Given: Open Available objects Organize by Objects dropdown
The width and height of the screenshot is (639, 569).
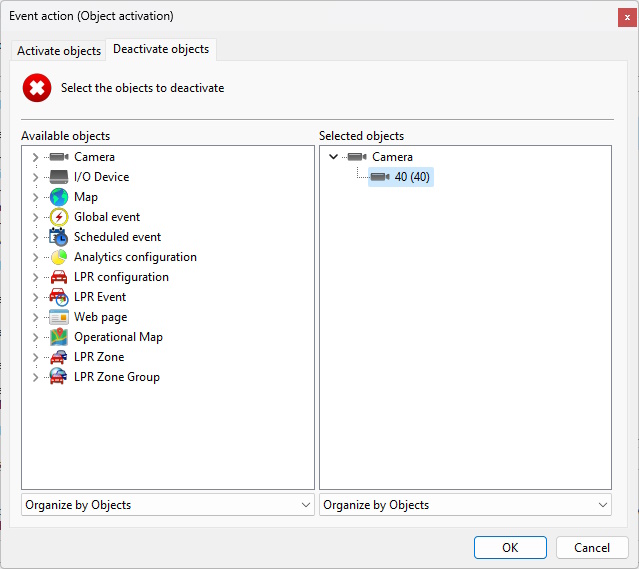Looking at the screenshot, I should (168, 505).
